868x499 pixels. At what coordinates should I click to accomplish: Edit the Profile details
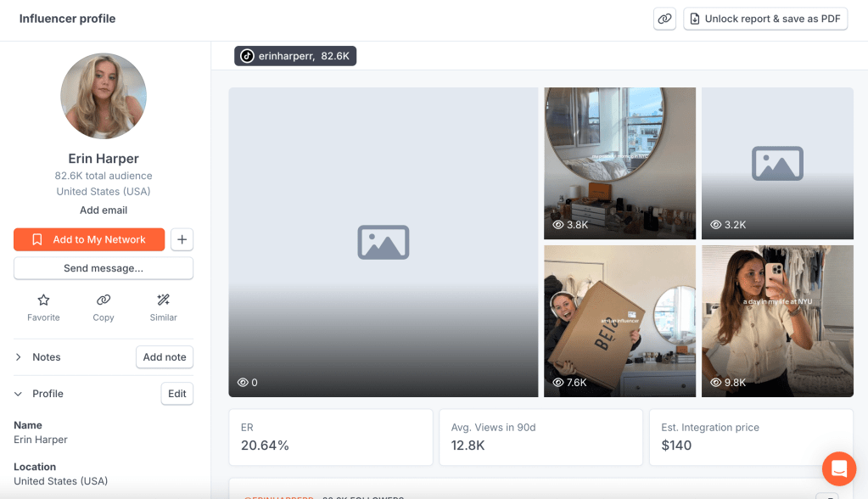176,394
